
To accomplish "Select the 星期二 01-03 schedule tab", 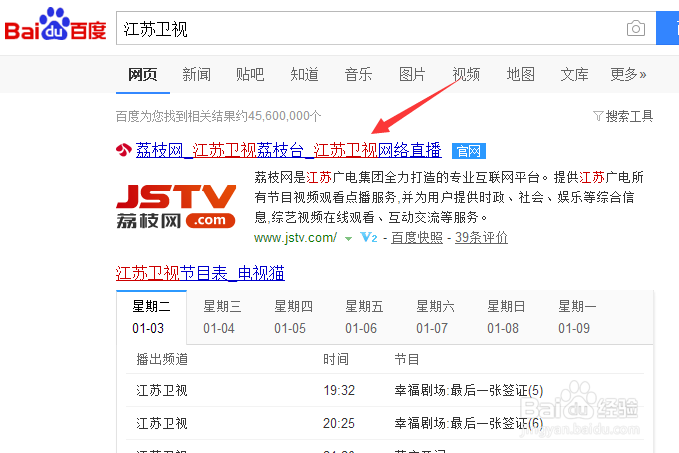I will pyautogui.click(x=151, y=317).
